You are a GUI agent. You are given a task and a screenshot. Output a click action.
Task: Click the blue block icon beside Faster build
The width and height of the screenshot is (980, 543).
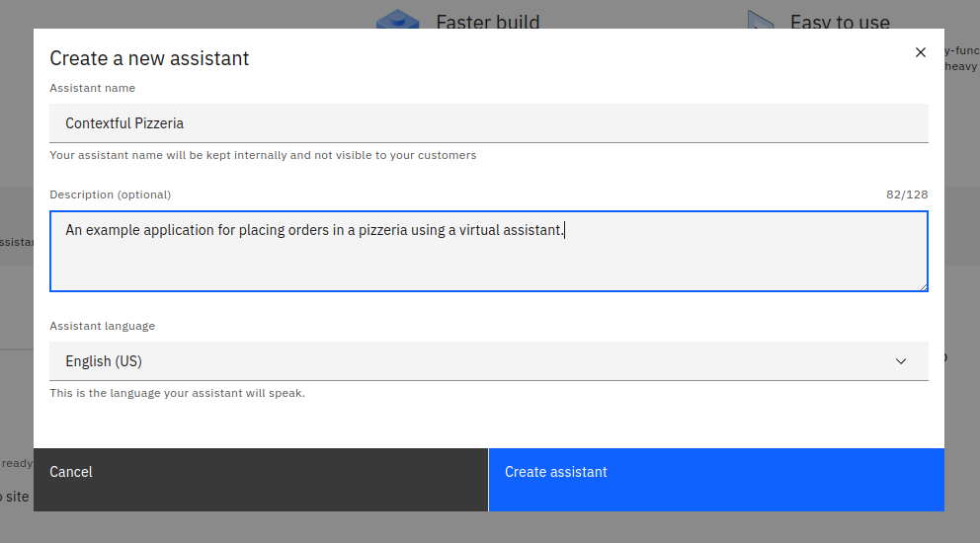point(397,20)
